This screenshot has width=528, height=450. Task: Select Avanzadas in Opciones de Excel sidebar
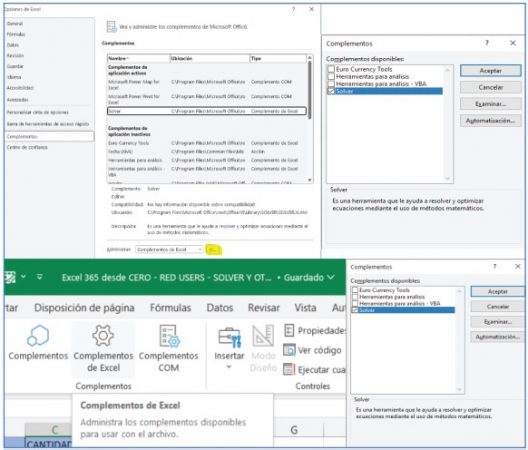[x=18, y=100]
